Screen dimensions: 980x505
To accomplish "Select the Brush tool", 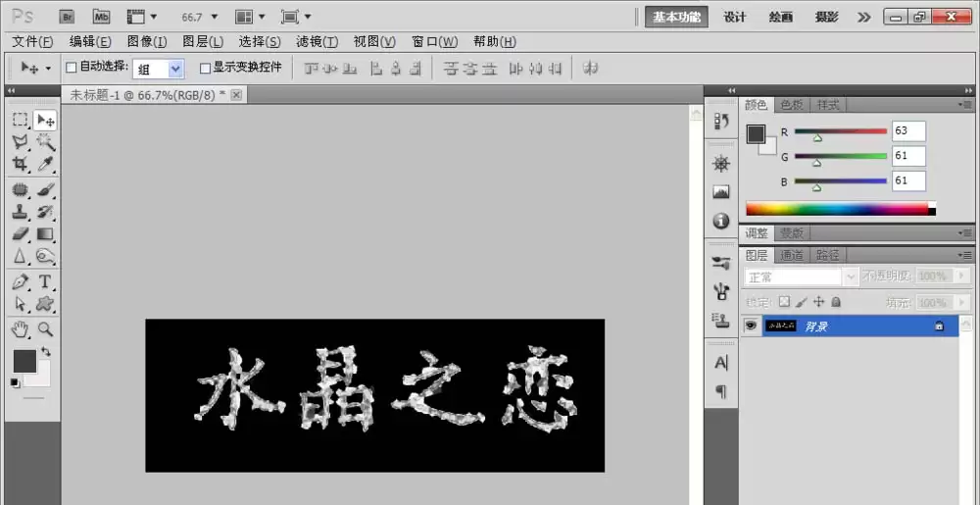I will click(45, 189).
